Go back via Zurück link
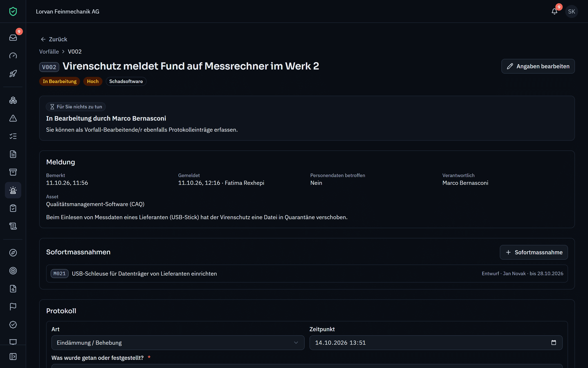Screen dimensions: 588x368 point(54,39)
